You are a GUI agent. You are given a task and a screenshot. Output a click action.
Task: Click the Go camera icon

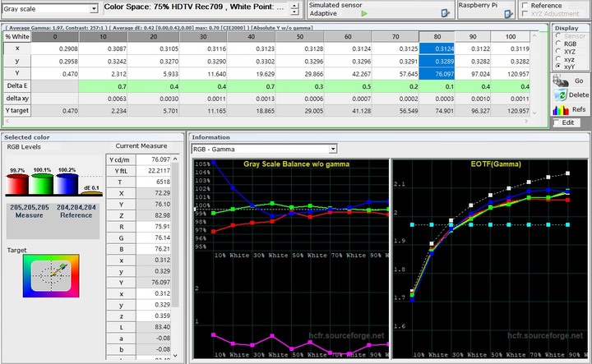coord(561,81)
